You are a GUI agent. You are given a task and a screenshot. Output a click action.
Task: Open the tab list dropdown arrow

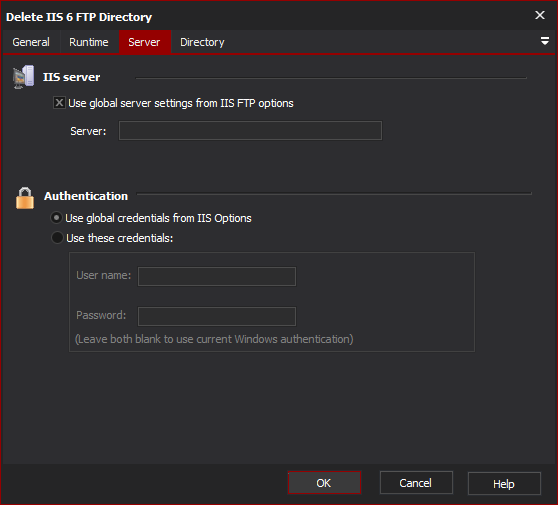tap(544, 41)
